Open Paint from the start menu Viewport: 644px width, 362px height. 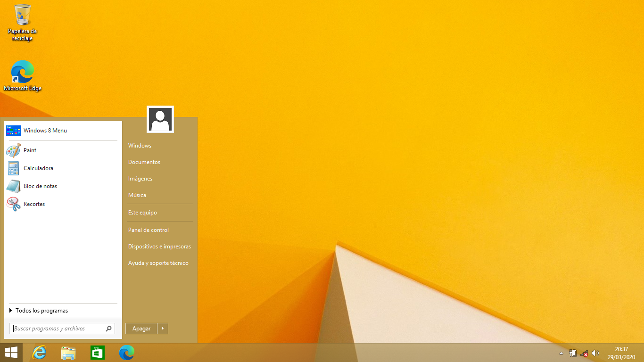pos(30,150)
